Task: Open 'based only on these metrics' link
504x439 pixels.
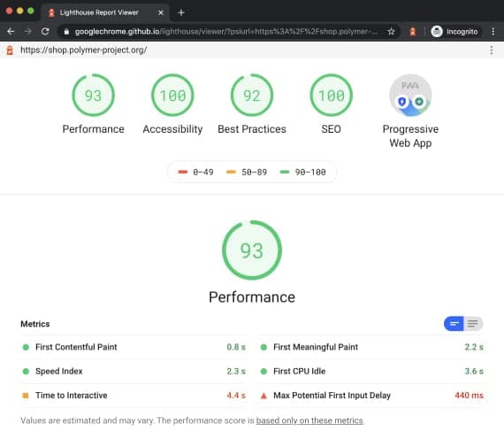Action: 309,420
